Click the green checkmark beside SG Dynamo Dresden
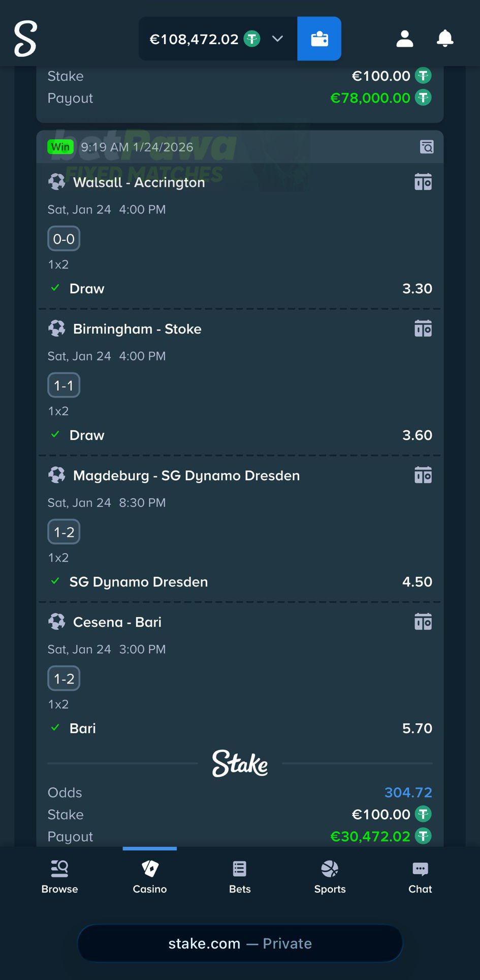The image size is (480, 980). pyautogui.click(x=55, y=581)
